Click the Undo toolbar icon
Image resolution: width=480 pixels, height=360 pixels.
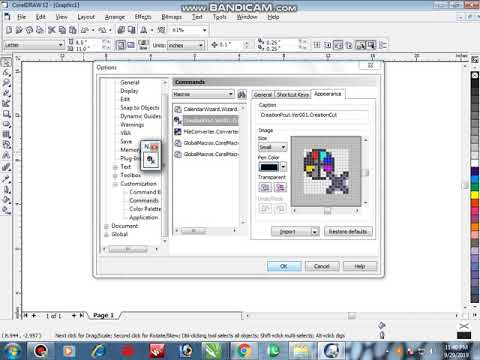pyautogui.click(x=85, y=30)
